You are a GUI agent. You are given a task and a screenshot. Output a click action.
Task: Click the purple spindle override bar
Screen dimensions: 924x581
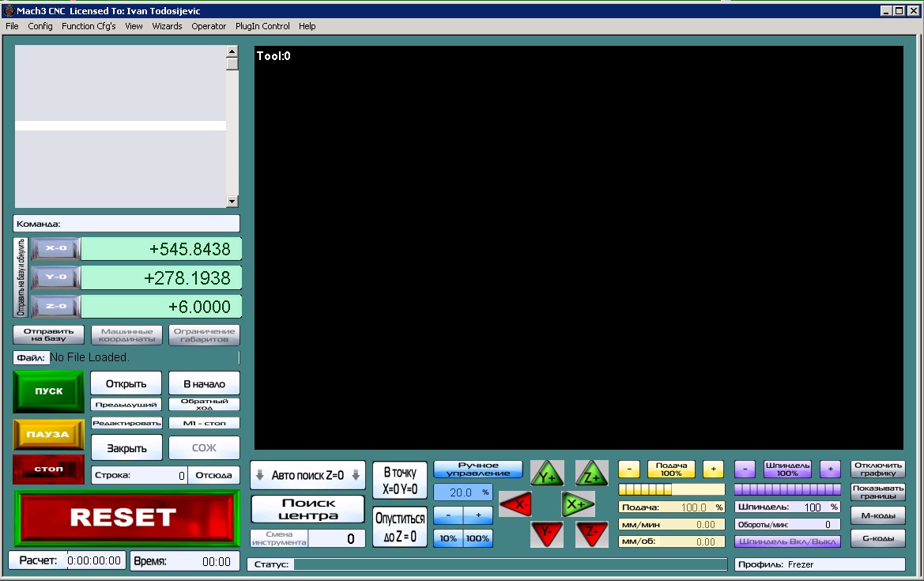(787, 489)
